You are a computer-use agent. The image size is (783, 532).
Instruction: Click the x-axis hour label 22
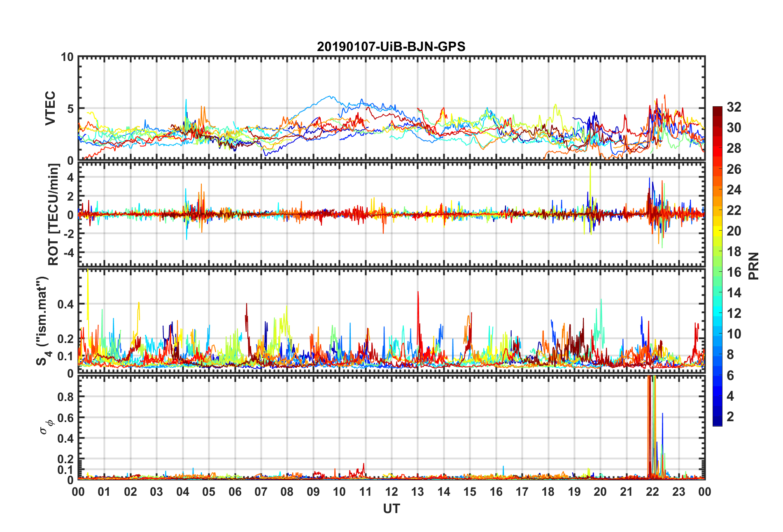(652, 492)
